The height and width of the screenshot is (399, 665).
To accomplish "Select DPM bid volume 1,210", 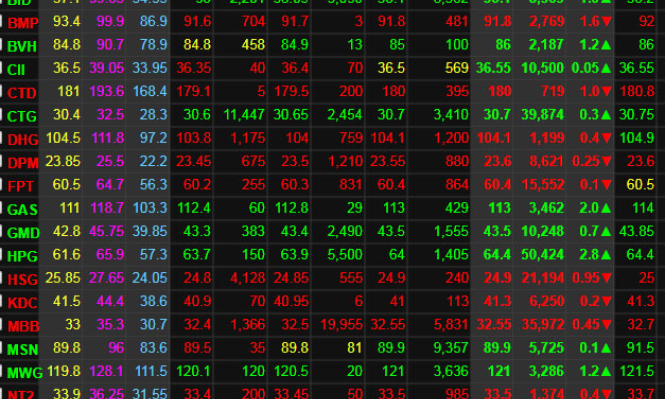I will (x=345, y=161).
